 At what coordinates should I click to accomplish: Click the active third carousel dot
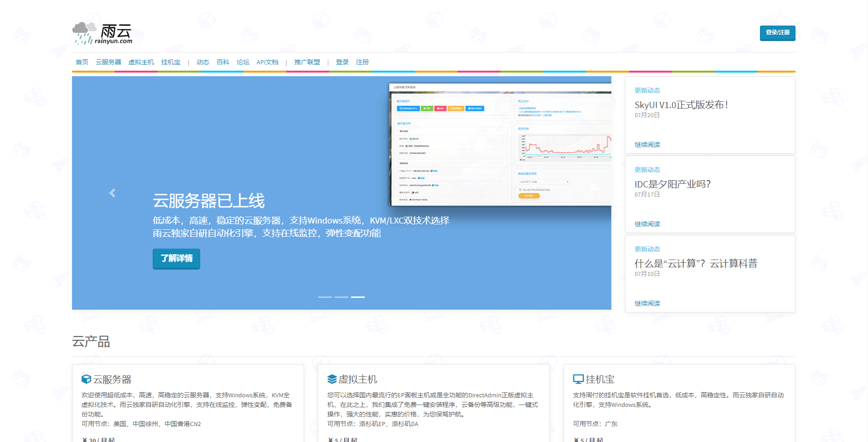359,296
